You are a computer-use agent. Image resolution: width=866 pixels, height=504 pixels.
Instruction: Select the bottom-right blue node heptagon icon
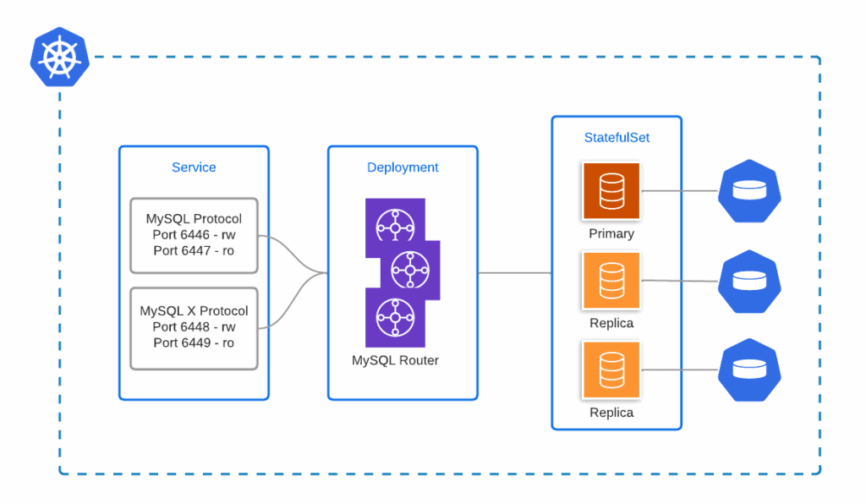(x=749, y=370)
